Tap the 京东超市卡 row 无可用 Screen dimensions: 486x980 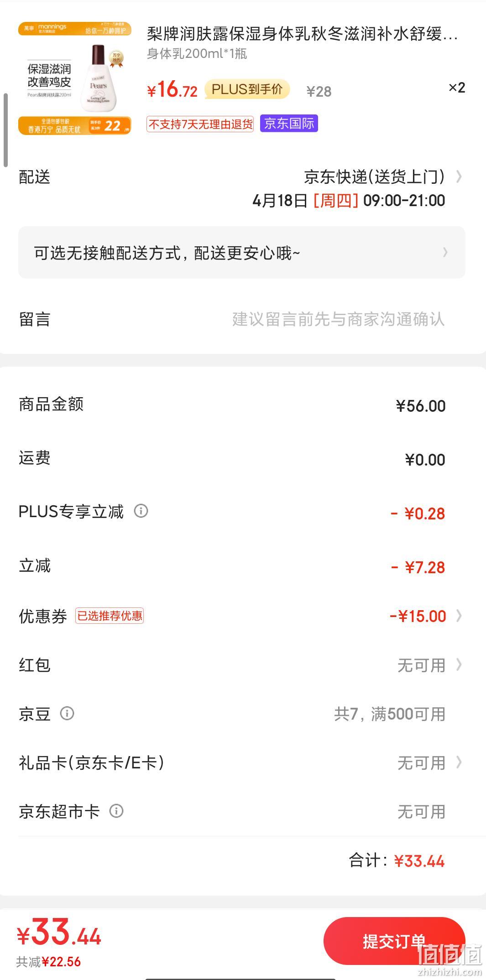point(421,811)
